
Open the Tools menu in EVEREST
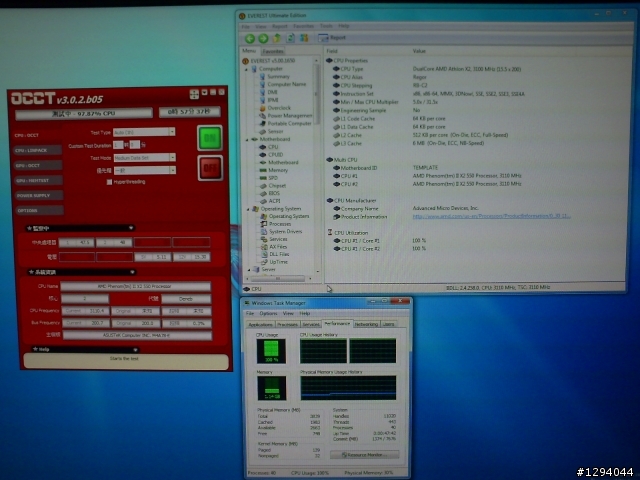(326, 26)
